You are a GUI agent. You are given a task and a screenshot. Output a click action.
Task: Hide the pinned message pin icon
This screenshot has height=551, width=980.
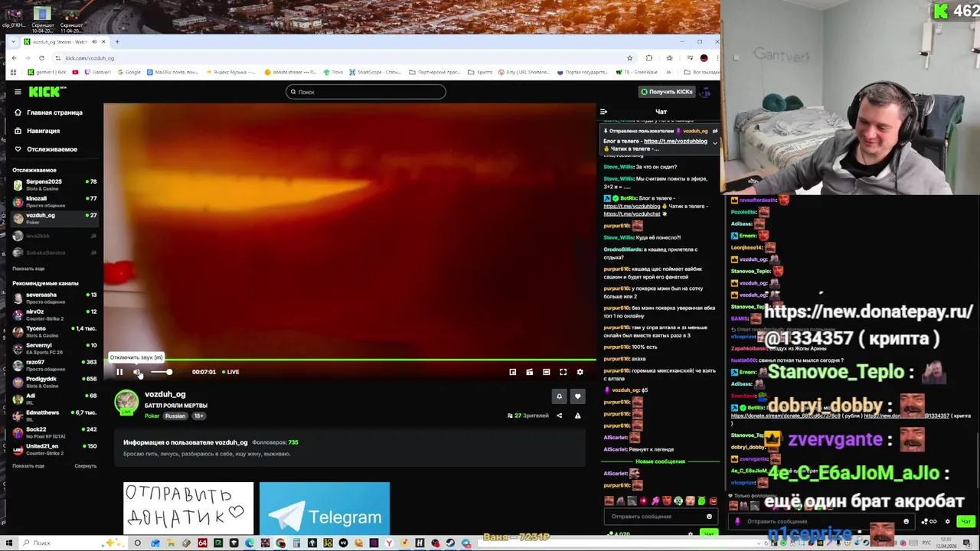point(715,131)
